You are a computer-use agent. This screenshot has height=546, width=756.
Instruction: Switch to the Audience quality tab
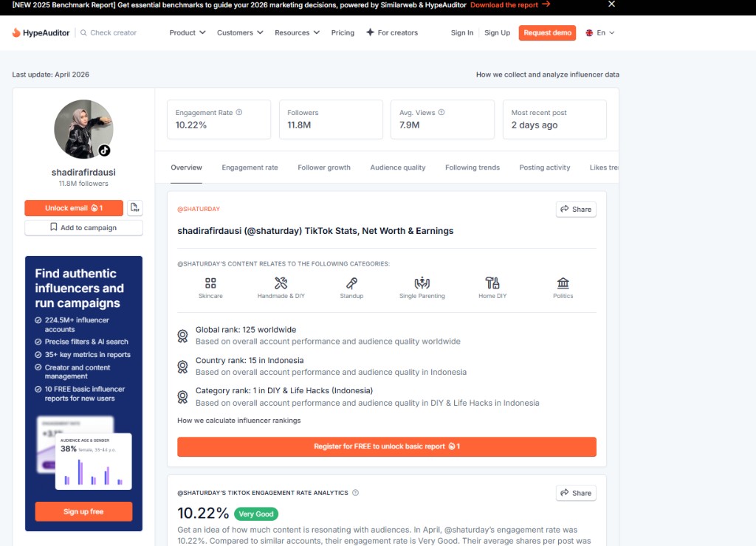pyautogui.click(x=398, y=167)
